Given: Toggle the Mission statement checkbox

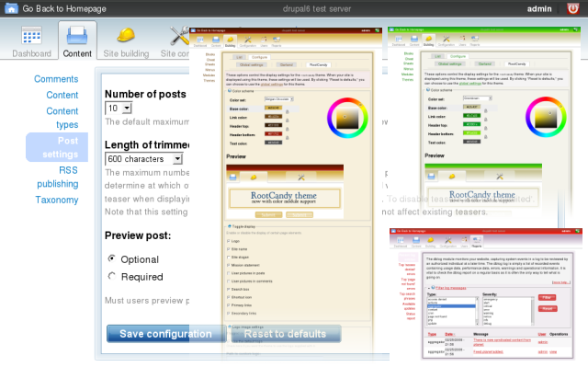Looking at the screenshot, I should coord(229,265).
